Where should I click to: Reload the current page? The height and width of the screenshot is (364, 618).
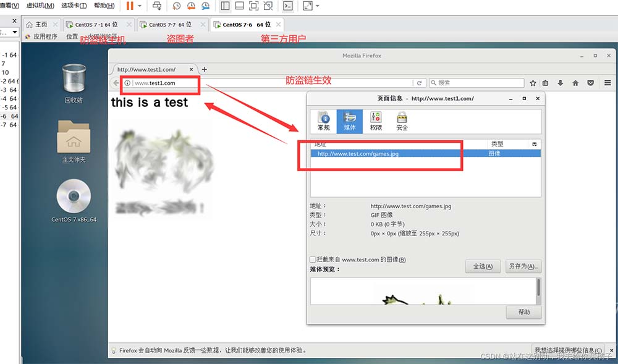click(419, 83)
